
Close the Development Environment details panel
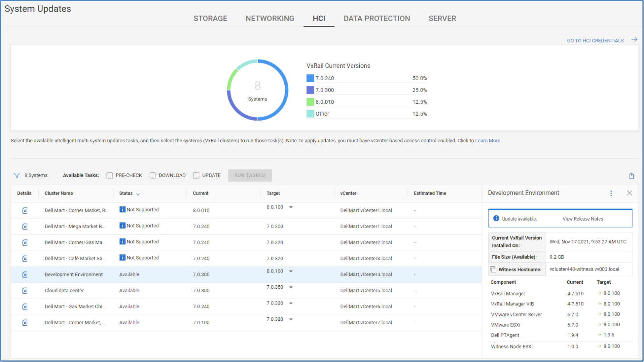629,193
